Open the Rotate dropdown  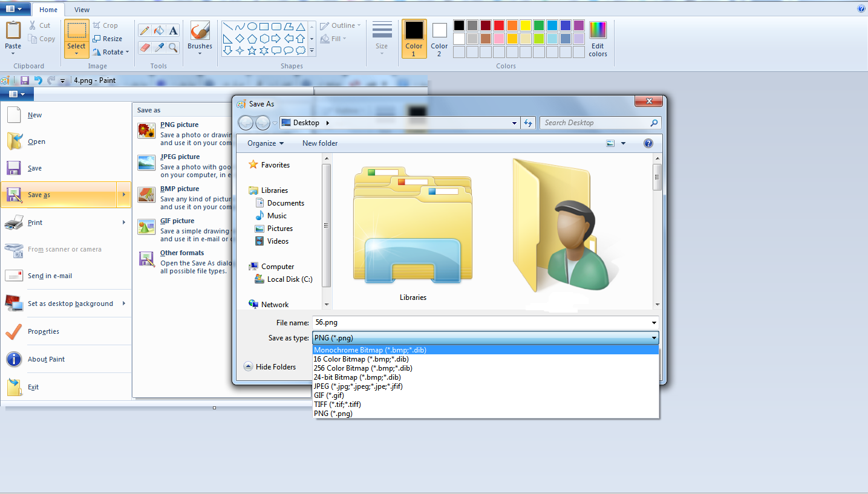click(x=111, y=52)
